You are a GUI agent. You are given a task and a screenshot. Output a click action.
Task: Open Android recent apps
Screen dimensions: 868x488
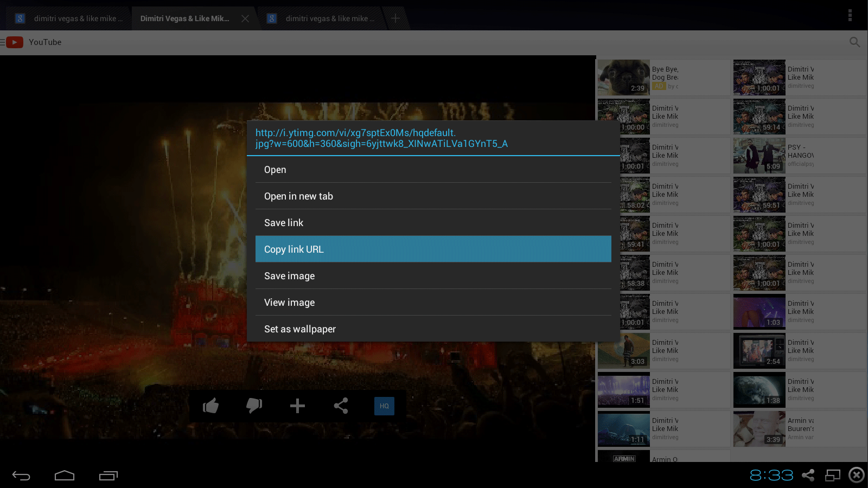(x=108, y=476)
